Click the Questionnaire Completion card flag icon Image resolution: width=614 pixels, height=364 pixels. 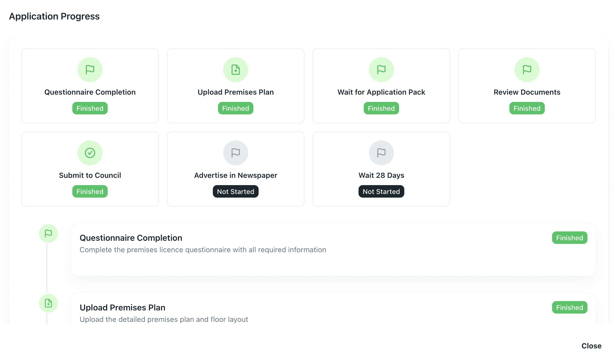pyautogui.click(x=90, y=70)
